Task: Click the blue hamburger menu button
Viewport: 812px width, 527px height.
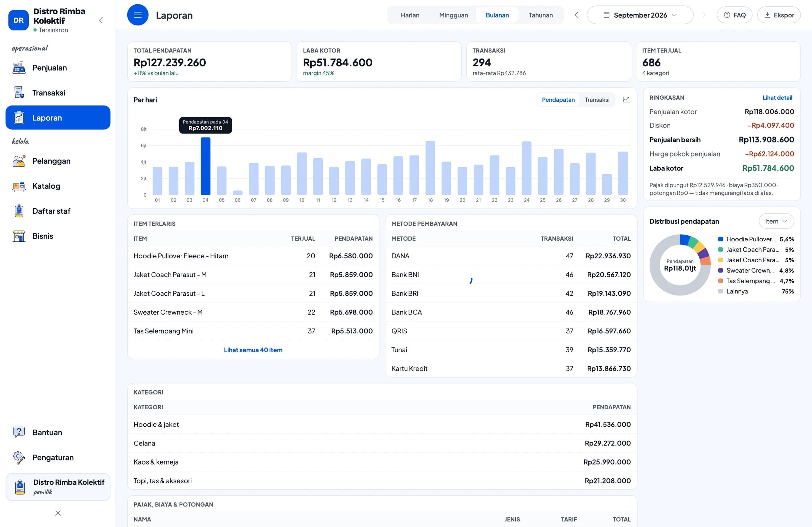Action: [138, 15]
